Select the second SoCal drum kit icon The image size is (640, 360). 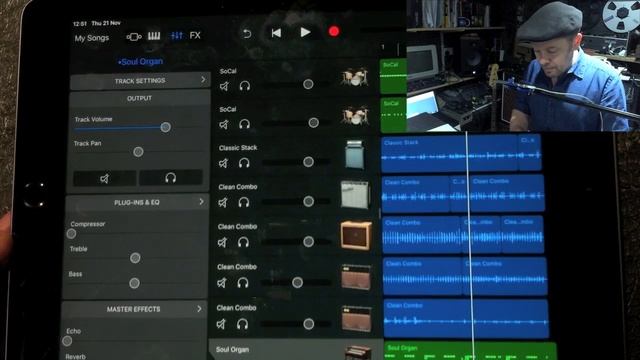(x=355, y=115)
